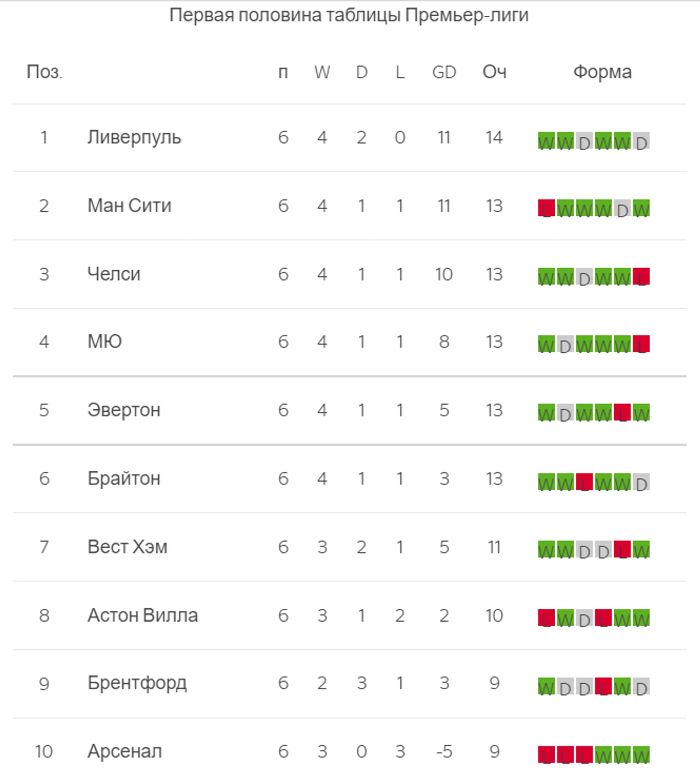Click the table title Первая половина таблицы
Image resolution: width=700 pixels, height=771 pixels.
[x=349, y=15]
